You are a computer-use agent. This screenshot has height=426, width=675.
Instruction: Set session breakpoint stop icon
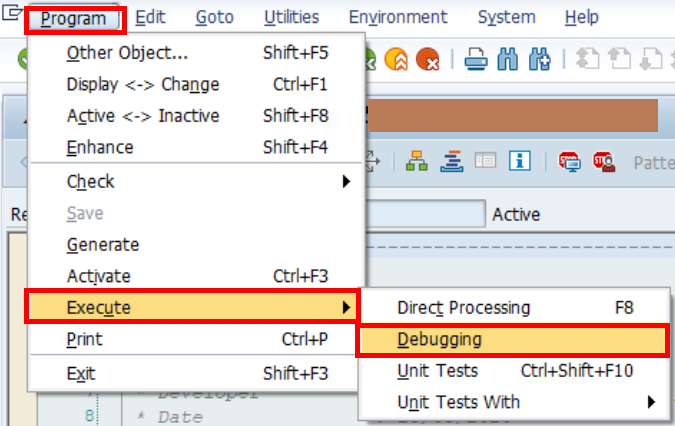(x=570, y=162)
